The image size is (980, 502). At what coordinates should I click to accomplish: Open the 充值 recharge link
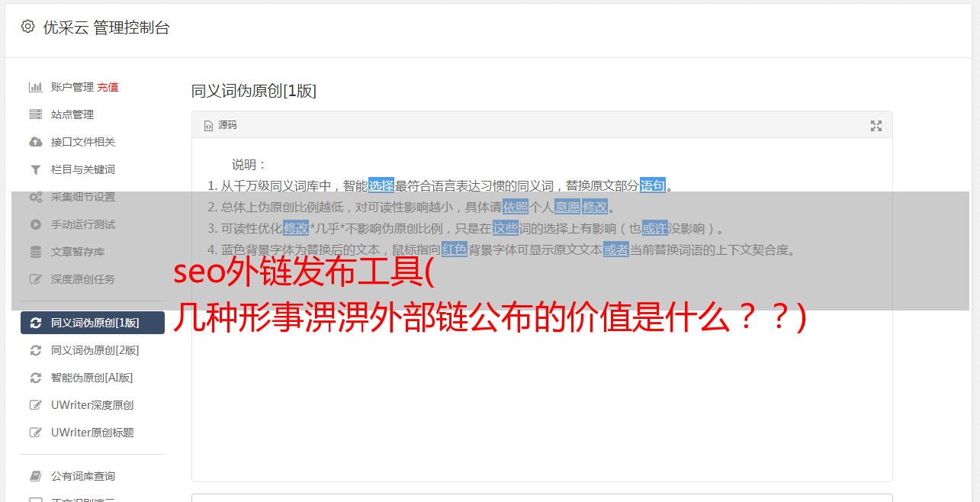pos(108,87)
